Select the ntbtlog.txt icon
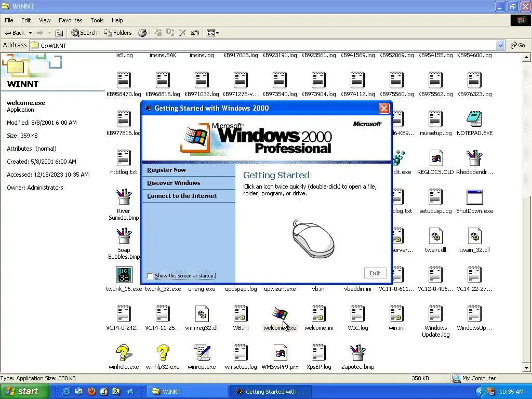This screenshot has height=399, width=532. 124,158
